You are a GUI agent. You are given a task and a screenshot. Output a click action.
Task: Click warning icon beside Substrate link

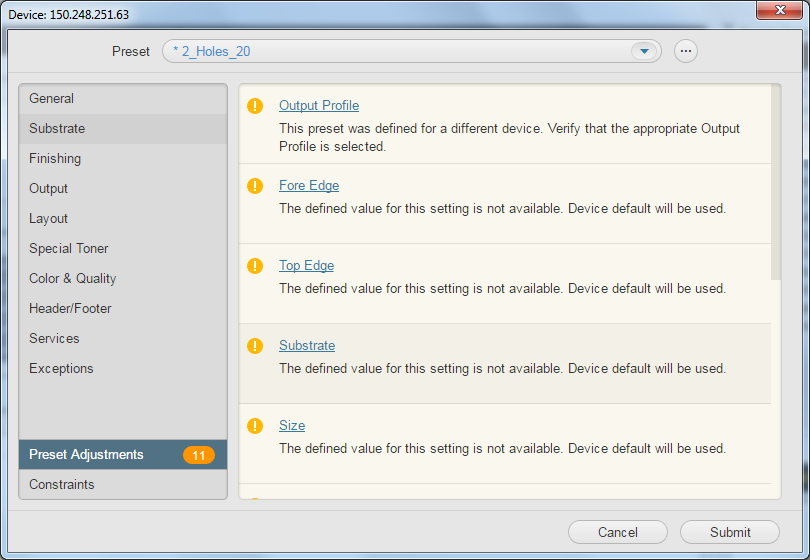(255, 346)
